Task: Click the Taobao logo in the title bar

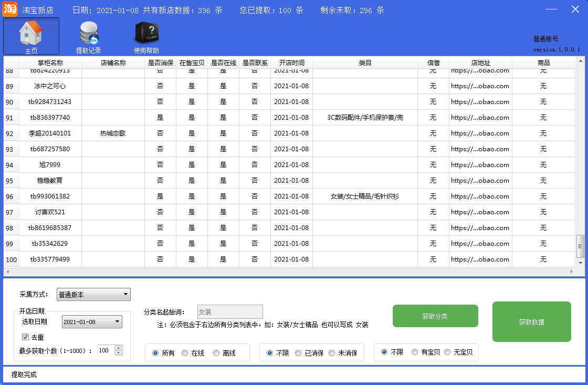Action: [10, 9]
